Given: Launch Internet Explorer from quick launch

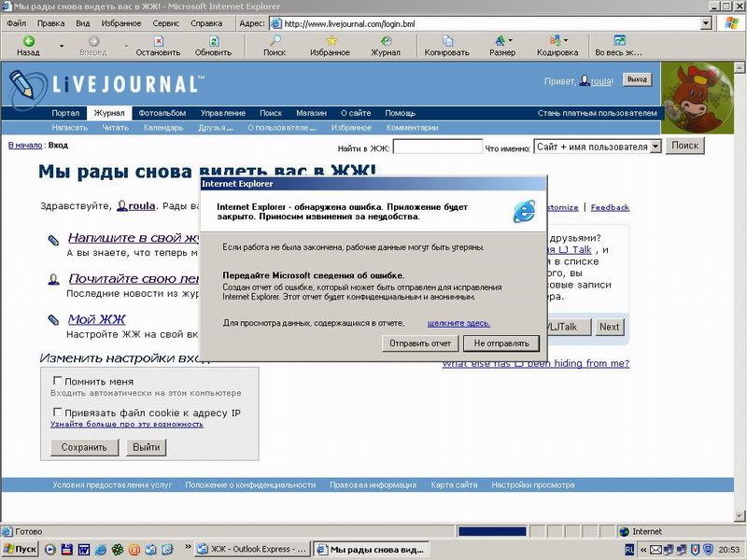Looking at the screenshot, I should [x=101, y=550].
